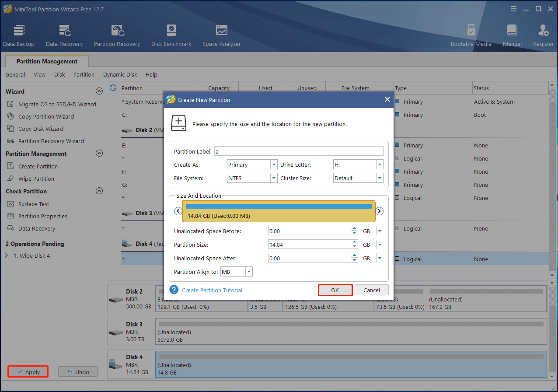Apply the pending operations
Image resolution: width=558 pixels, height=392 pixels.
coord(28,372)
